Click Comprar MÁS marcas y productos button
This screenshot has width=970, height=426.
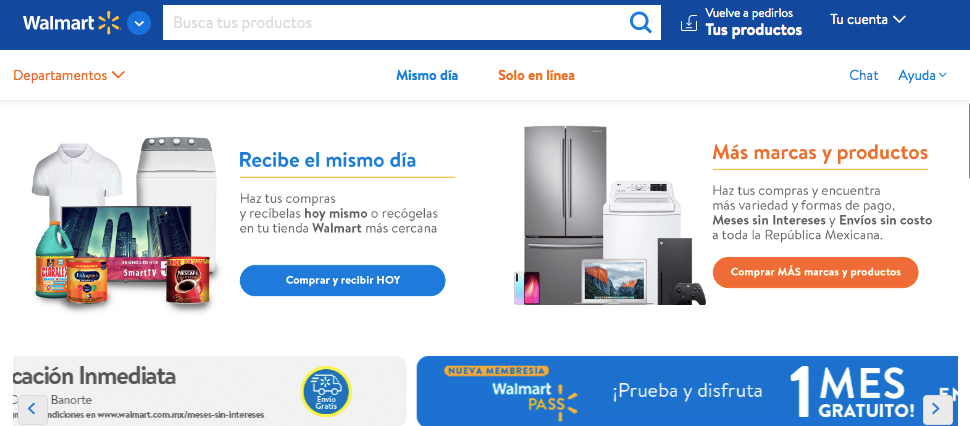click(815, 272)
